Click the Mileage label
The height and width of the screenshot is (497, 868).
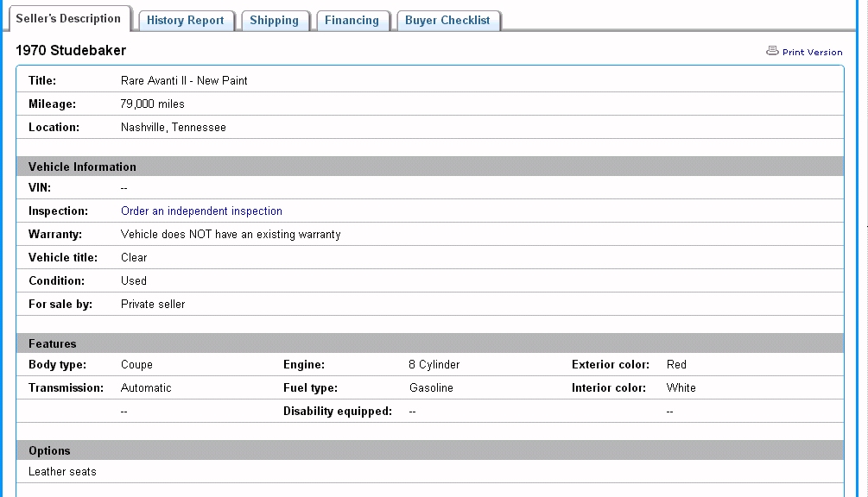point(52,104)
